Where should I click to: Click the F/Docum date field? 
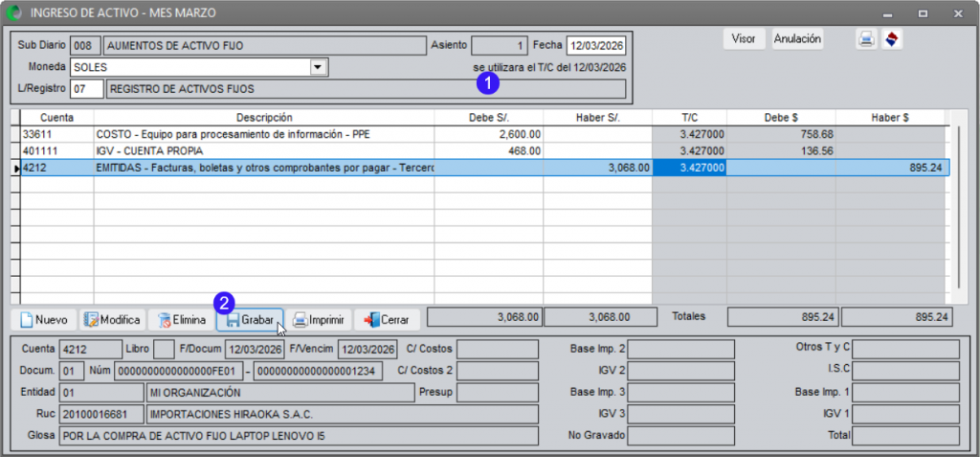point(255,349)
